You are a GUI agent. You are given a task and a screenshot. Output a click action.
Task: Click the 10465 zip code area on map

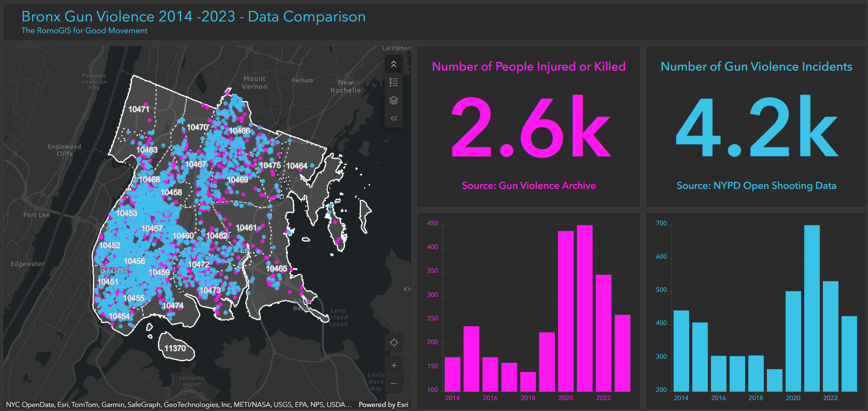click(x=277, y=269)
